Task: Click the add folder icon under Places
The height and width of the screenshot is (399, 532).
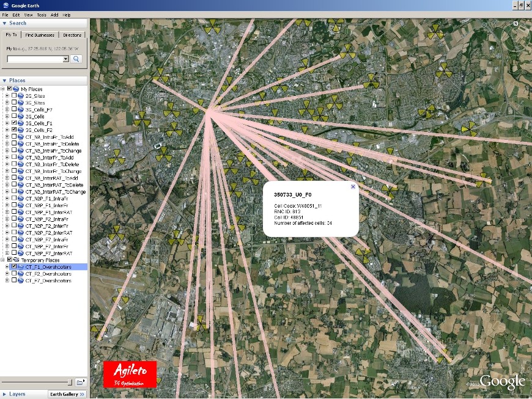Action: coord(80,382)
